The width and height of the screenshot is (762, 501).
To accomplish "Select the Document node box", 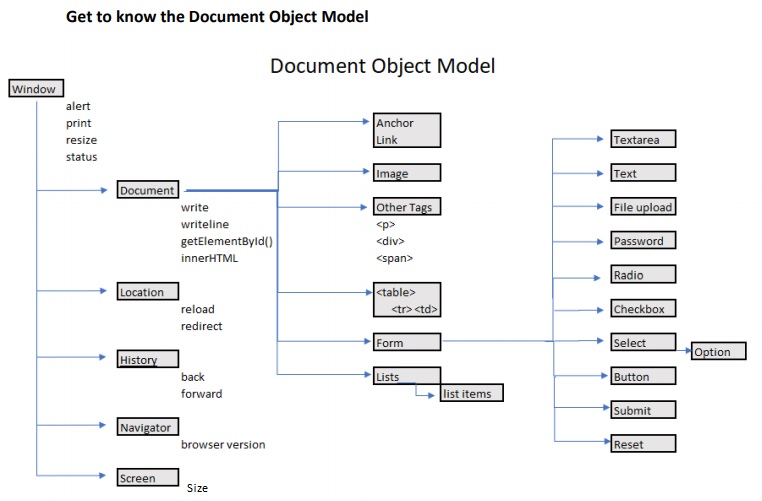I will click(148, 190).
